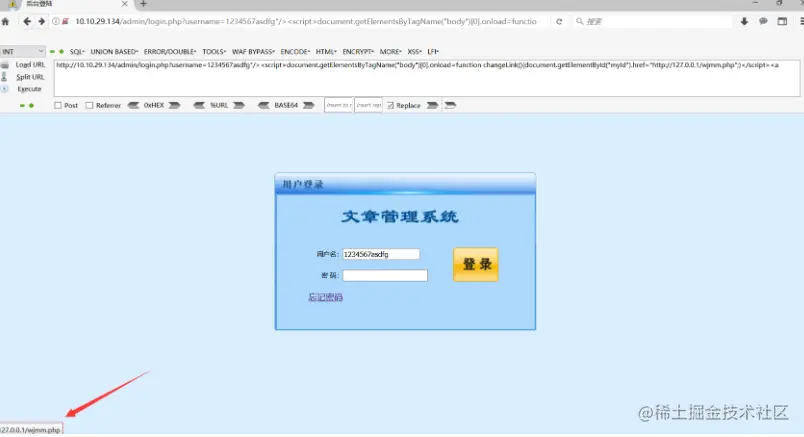Click the HackBar URL text area
The width and height of the screenshot is (804, 437).
click(x=427, y=78)
